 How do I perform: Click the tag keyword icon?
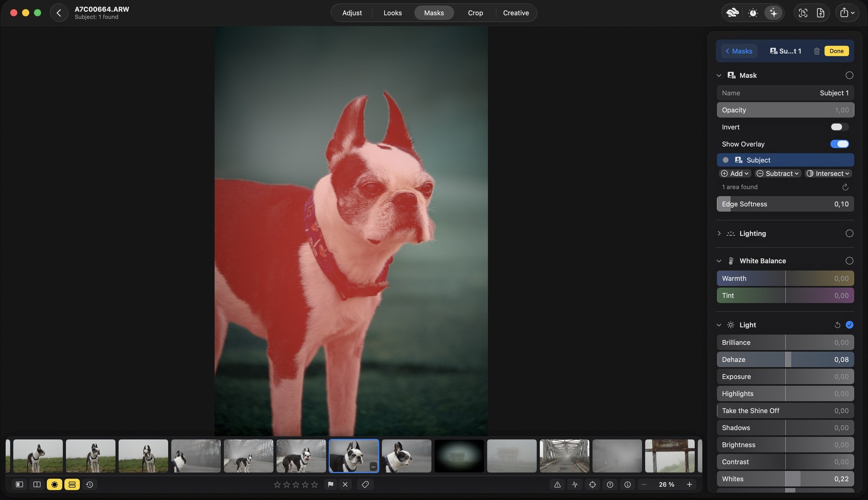pyautogui.click(x=365, y=485)
